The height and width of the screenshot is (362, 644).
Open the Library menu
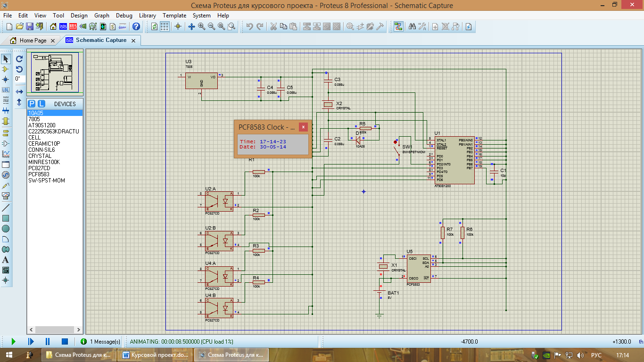coord(148,16)
